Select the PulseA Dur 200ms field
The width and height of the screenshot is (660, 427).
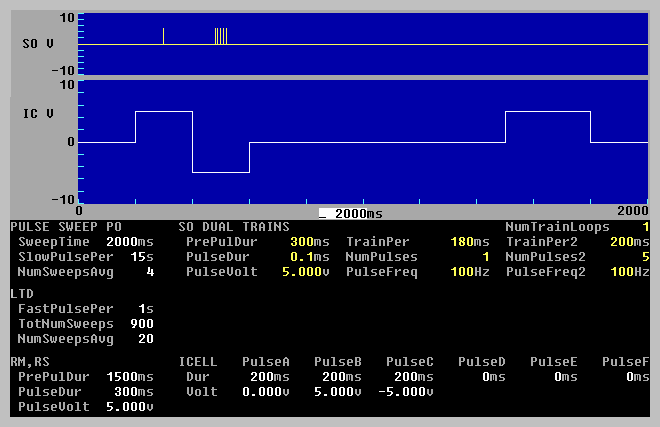(271, 377)
